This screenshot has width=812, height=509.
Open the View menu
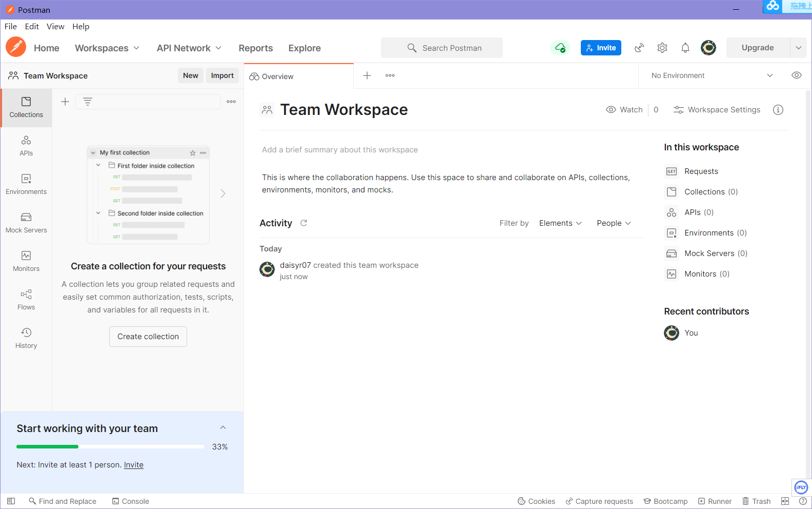click(x=55, y=27)
